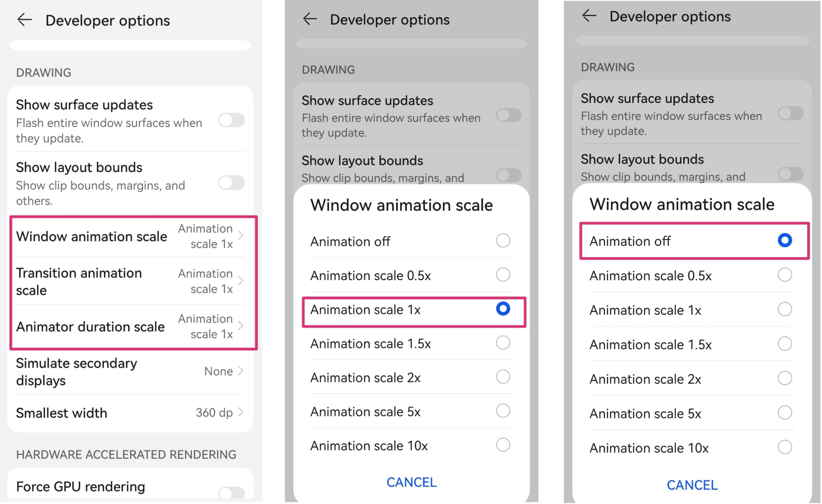Screen dimensions: 822x504
Task: Open Window animation scale setting in left panel
Action: click(x=130, y=236)
